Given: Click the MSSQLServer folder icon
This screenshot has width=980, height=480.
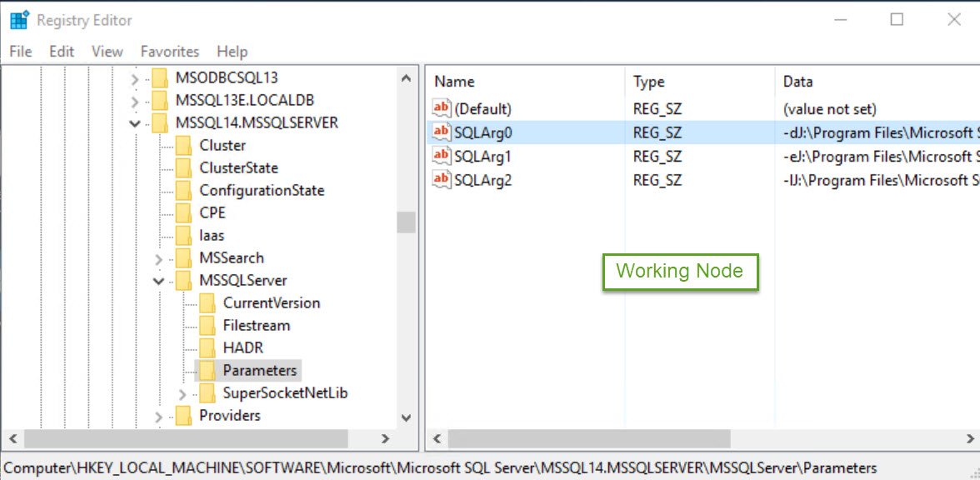Looking at the screenshot, I should [183, 281].
